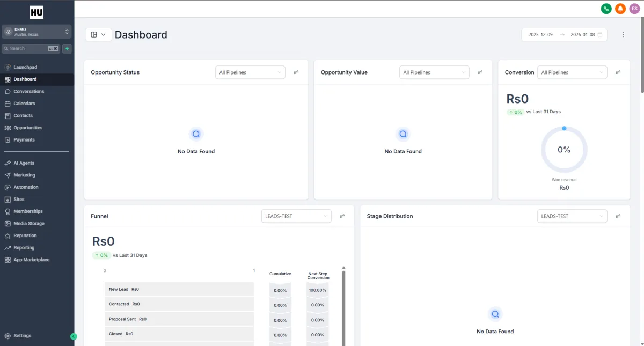Click the green lightning quick actions icon
Screen dimensions: 644x346
(x=67, y=48)
